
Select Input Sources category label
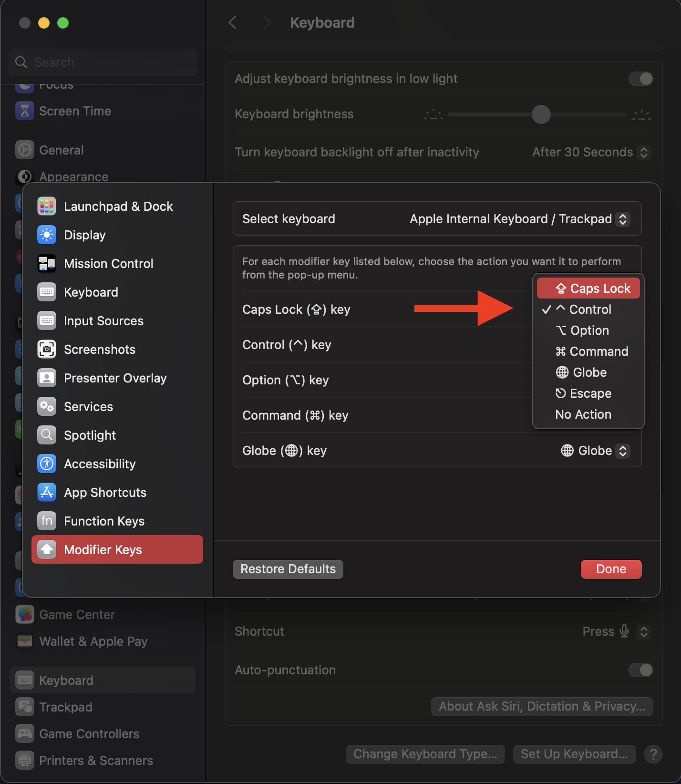click(x=104, y=321)
